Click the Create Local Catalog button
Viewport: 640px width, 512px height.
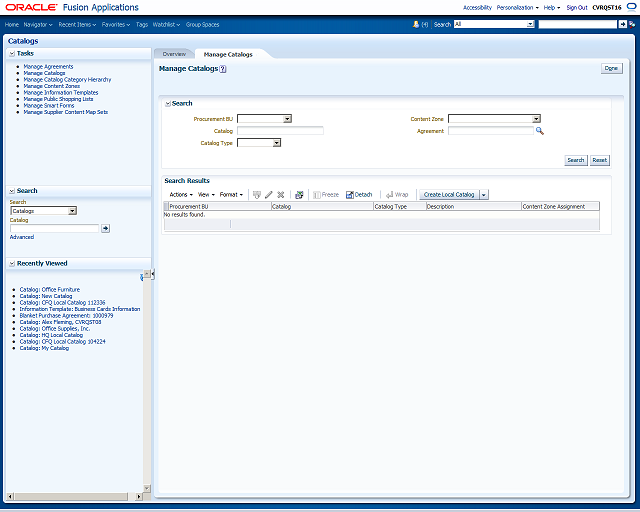(449, 195)
